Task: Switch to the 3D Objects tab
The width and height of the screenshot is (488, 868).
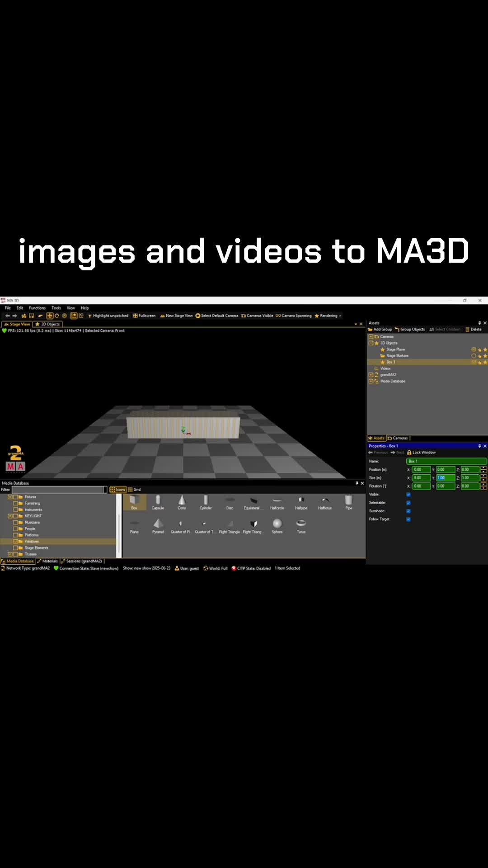Action: [47, 324]
